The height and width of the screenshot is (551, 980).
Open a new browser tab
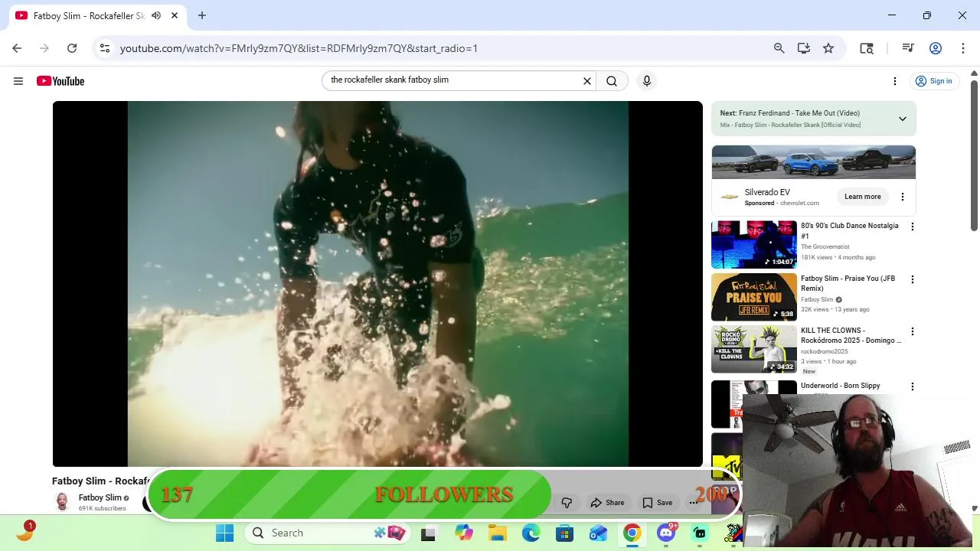202,15
